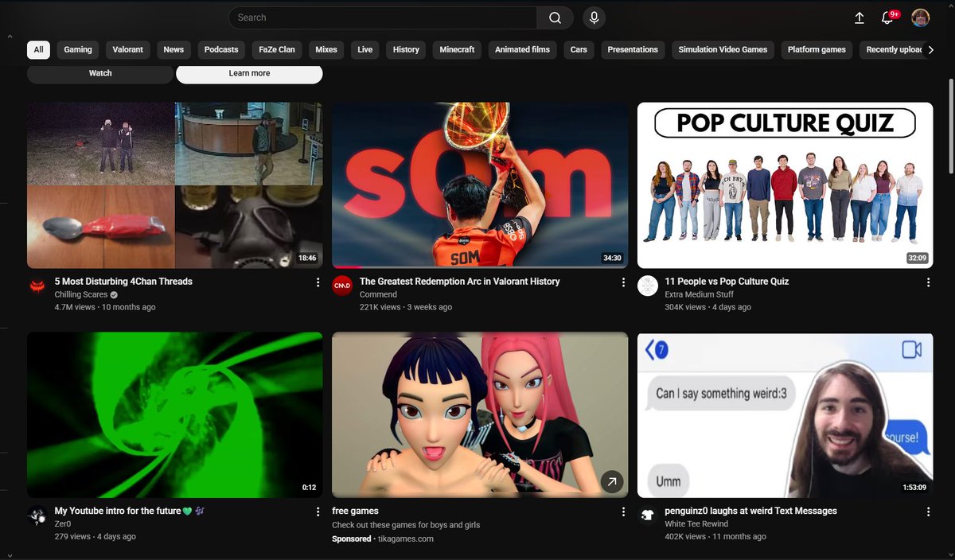Open options menu for My Youtube intro video
Image resolution: width=955 pixels, height=560 pixels.
[318, 512]
